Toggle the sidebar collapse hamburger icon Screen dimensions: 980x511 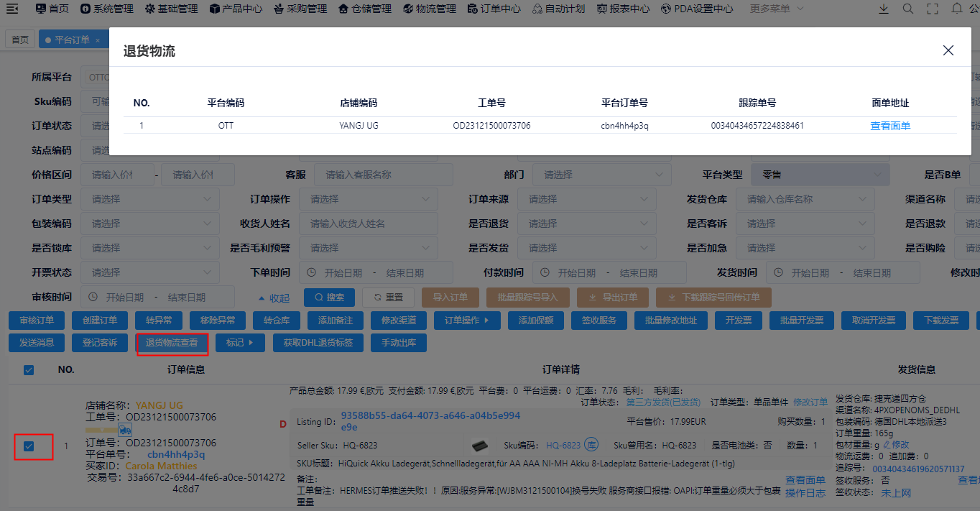coord(12,9)
